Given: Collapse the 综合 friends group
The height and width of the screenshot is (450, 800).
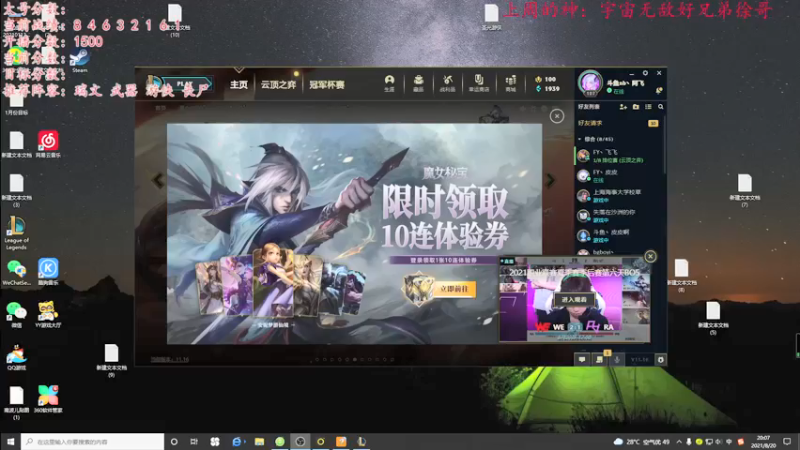Looking at the screenshot, I should point(580,139).
